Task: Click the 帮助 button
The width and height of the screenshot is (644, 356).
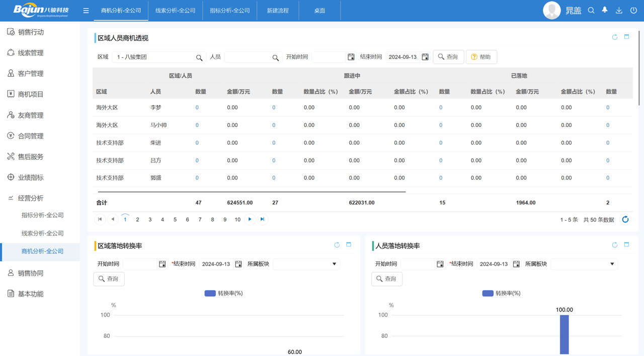Action: [481, 57]
